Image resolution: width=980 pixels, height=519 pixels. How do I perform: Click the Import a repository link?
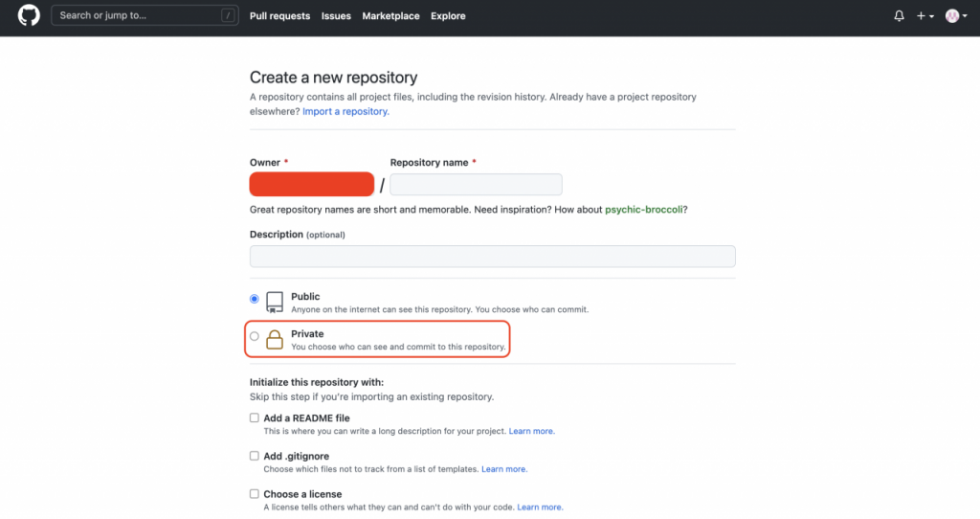click(345, 112)
